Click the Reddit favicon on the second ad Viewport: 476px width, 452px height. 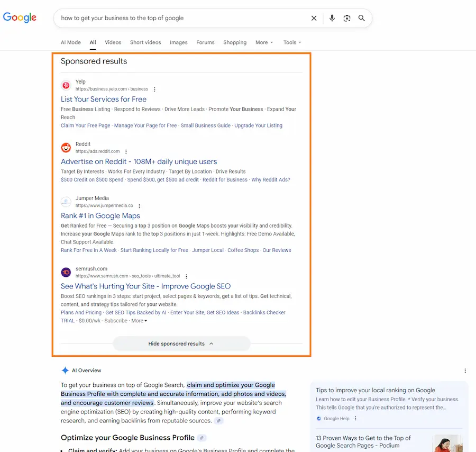pos(66,147)
